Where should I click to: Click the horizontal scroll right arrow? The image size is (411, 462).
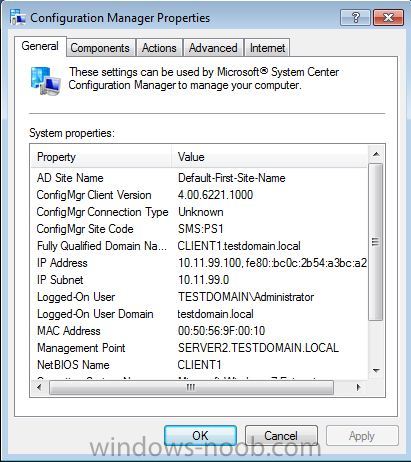click(358, 387)
